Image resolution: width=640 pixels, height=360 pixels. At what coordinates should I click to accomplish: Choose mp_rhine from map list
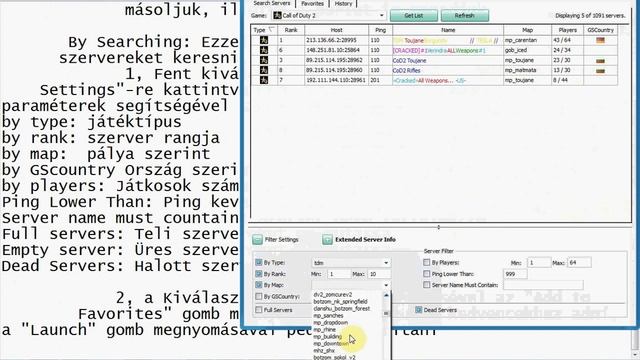click(324, 329)
